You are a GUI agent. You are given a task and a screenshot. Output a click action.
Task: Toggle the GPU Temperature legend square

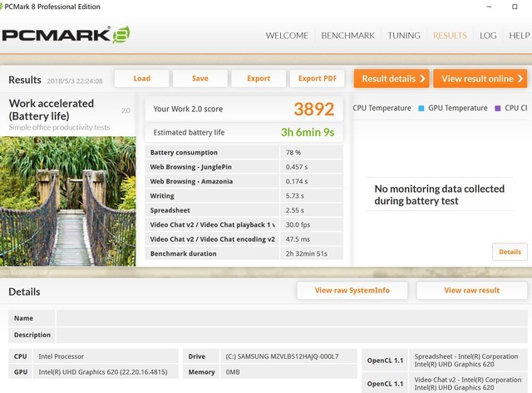[x=421, y=108]
